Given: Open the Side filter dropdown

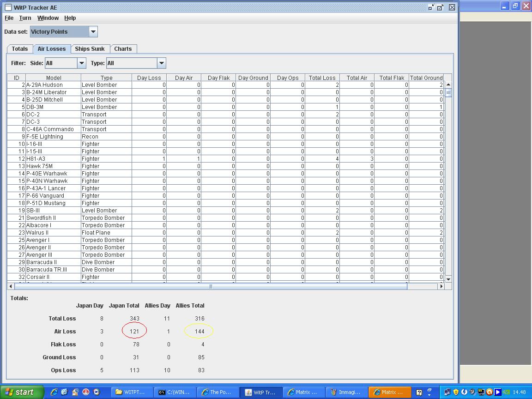Looking at the screenshot, I should point(81,63).
